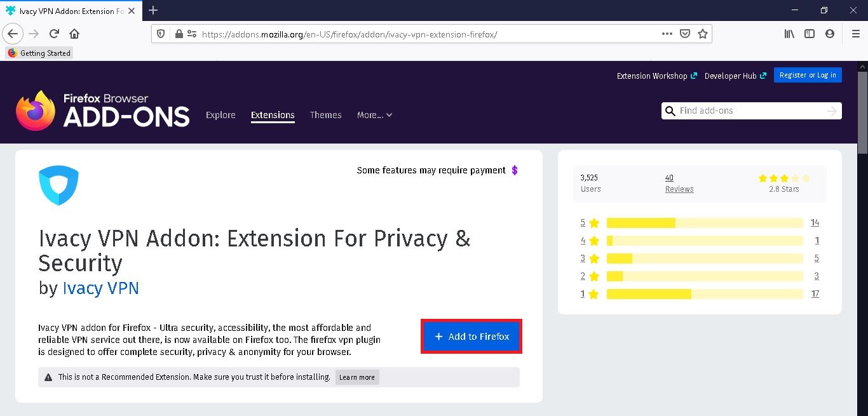Click the 3,525 Users count
The image size is (868, 416).
coord(590,184)
